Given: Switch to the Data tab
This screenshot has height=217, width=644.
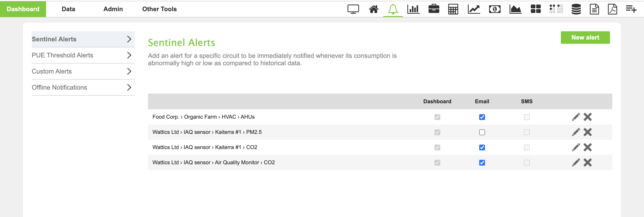Looking at the screenshot, I should [68, 9].
